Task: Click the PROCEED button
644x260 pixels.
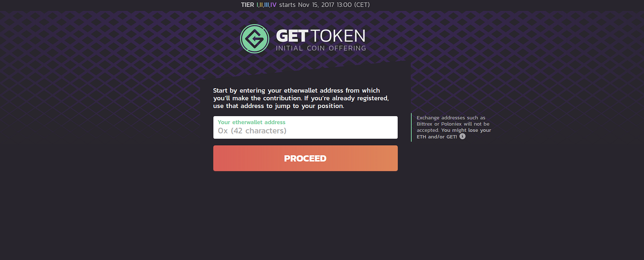Action: click(305, 158)
